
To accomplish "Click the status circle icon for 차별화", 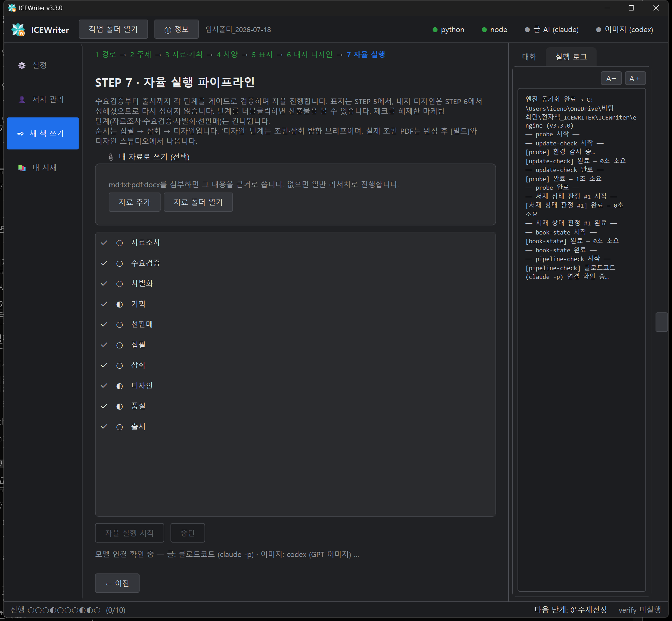I will (120, 284).
